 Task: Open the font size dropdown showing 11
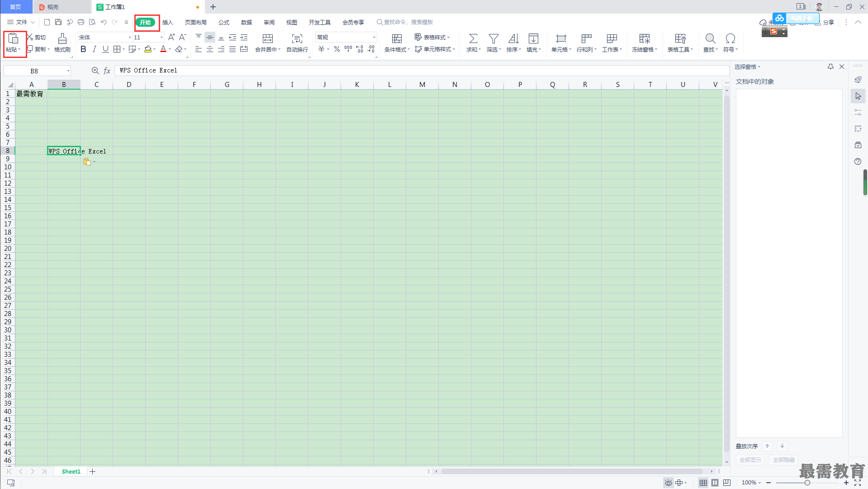(162, 37)
